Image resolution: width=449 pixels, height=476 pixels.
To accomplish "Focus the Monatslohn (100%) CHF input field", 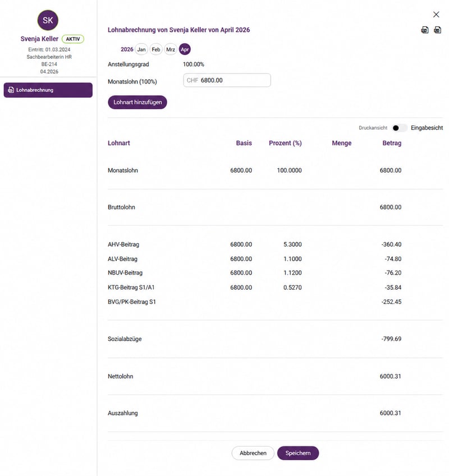I will [x=227, y=80].
